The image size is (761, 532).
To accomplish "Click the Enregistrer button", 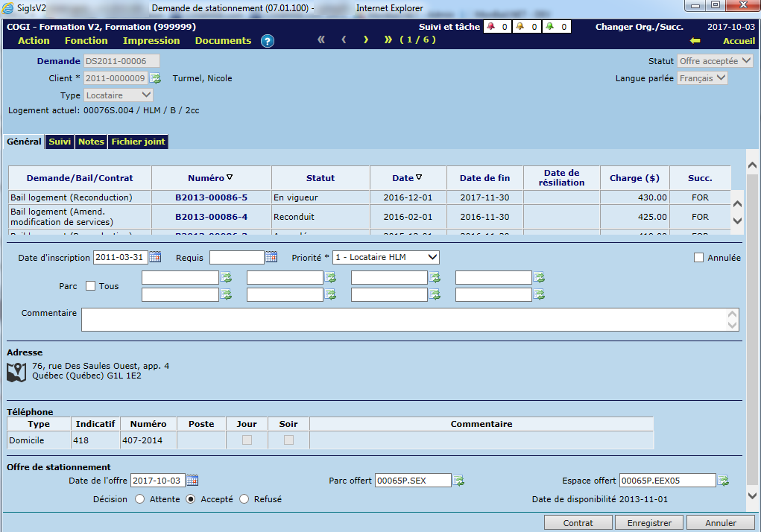I will 649,523.
